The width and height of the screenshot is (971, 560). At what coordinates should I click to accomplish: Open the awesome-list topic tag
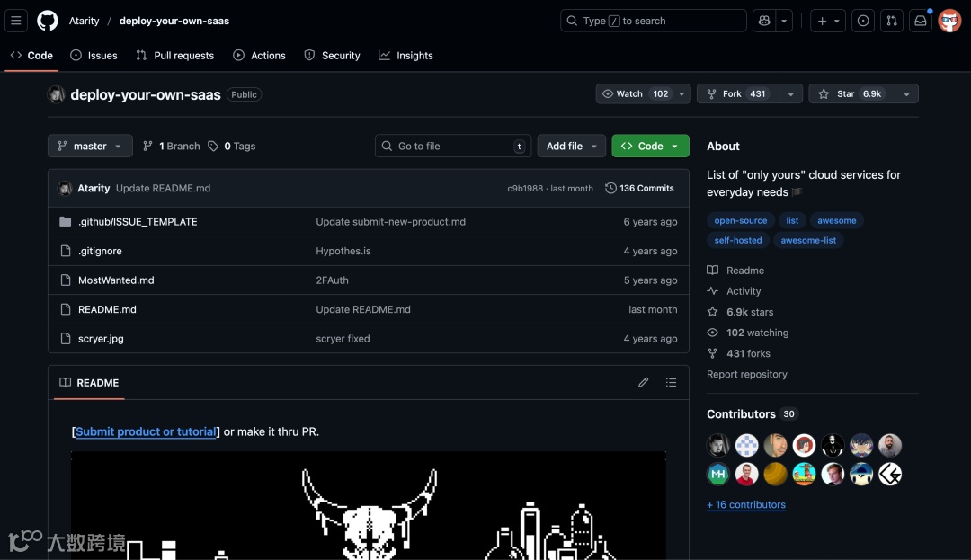[808, 240]
